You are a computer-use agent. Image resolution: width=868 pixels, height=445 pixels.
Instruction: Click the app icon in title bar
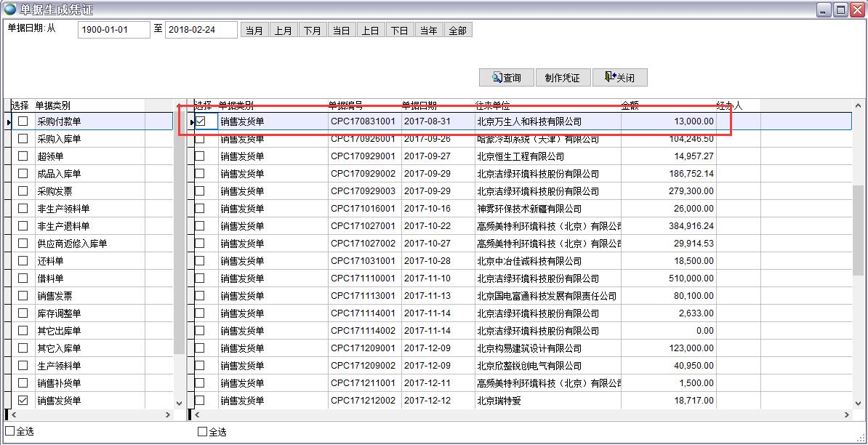9,9
